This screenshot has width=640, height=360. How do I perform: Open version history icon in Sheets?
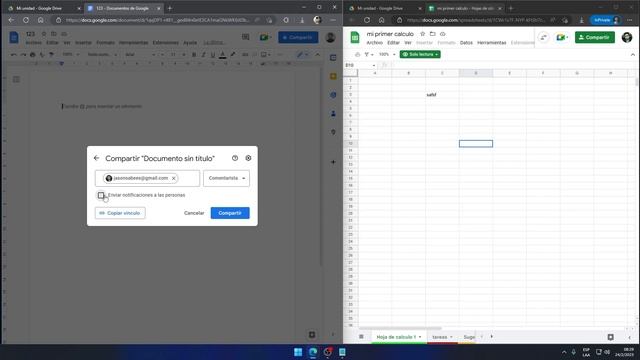tap(543, 37)
